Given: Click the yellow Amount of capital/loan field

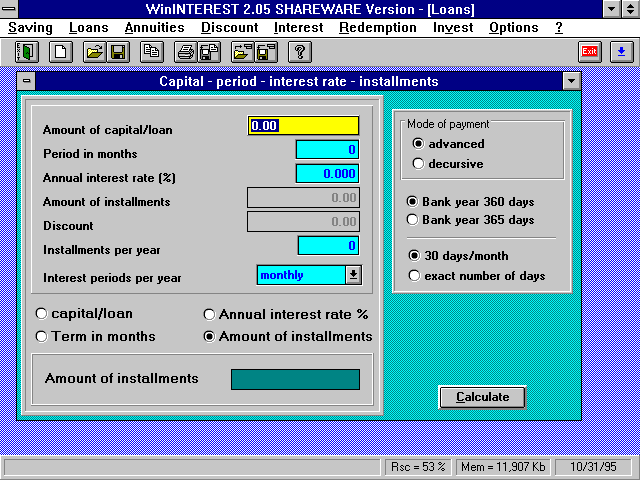Looking at the screenshot, I should pos(303,126).
